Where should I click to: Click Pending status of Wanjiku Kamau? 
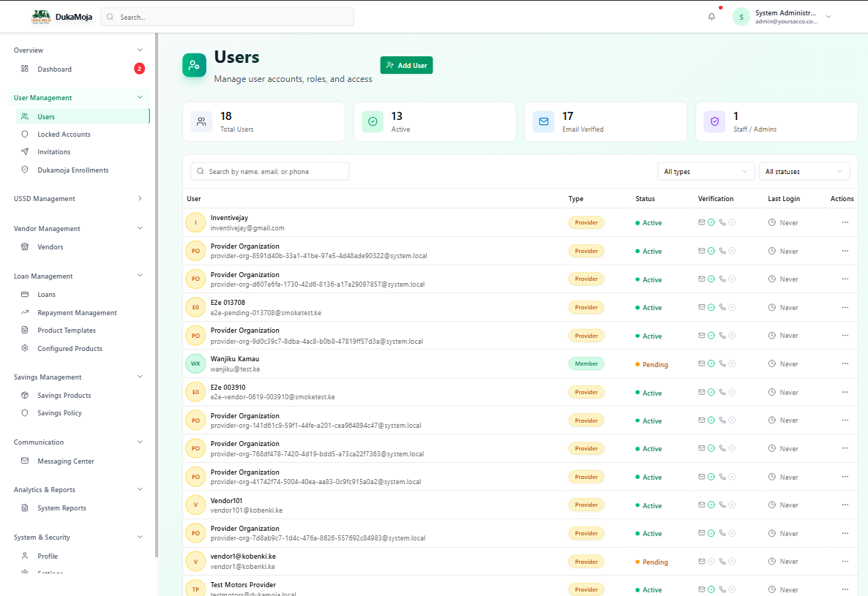tap(651, 365)
